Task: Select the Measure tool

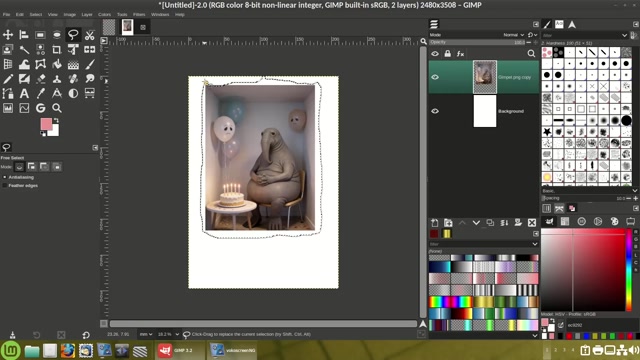Action: click(x=57, y=93)
